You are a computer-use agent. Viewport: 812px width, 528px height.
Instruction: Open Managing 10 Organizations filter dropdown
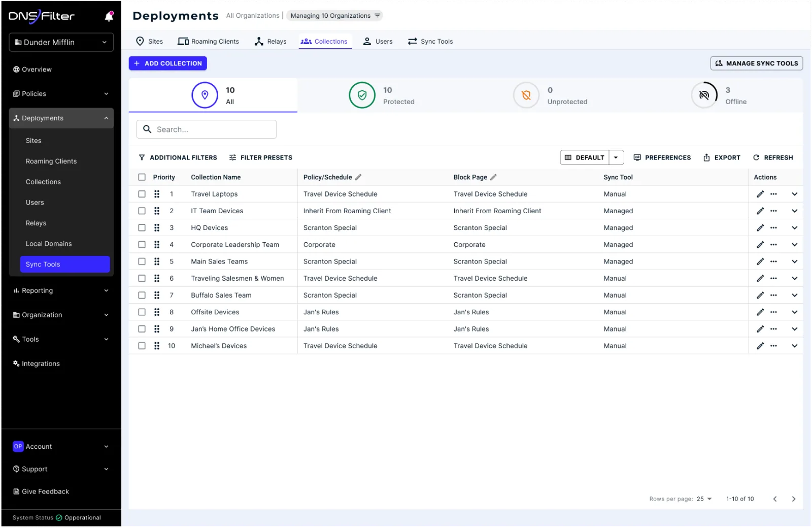pyautogui.click(x=334, y=16)
